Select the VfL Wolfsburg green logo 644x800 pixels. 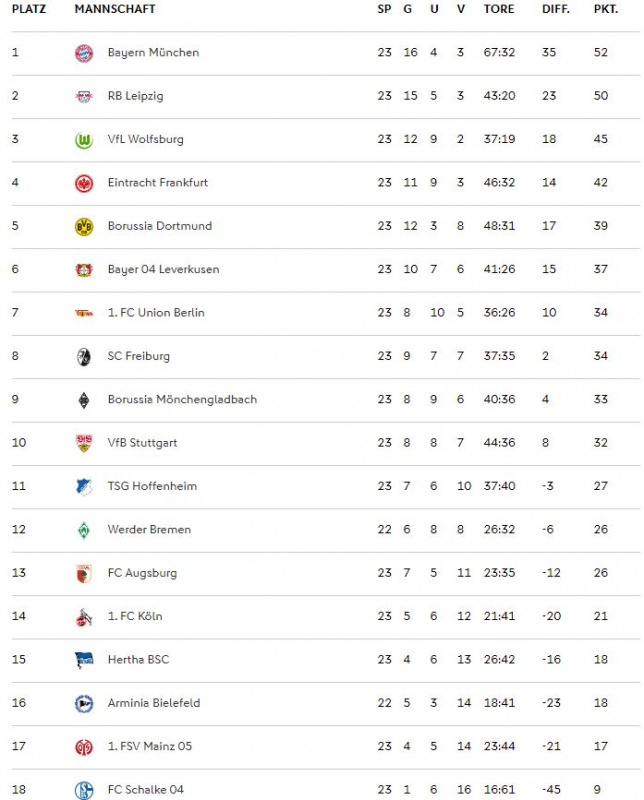(x=84, y=139)
